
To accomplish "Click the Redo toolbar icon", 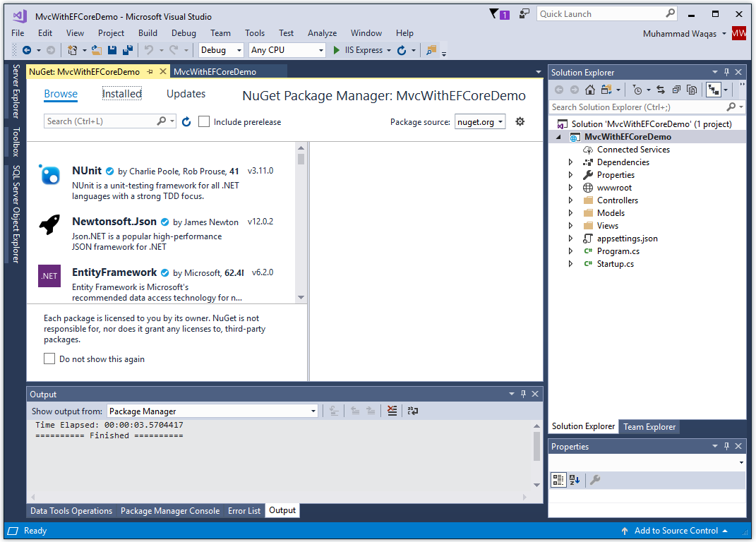I will [x=174, y=50].
